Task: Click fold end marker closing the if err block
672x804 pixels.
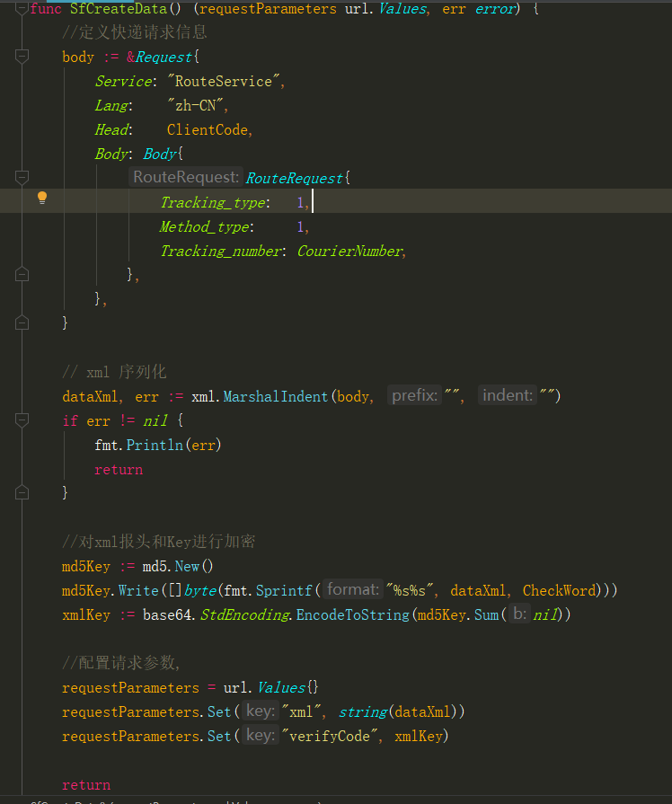Action: pyautogui.click(x=22, y=493)
